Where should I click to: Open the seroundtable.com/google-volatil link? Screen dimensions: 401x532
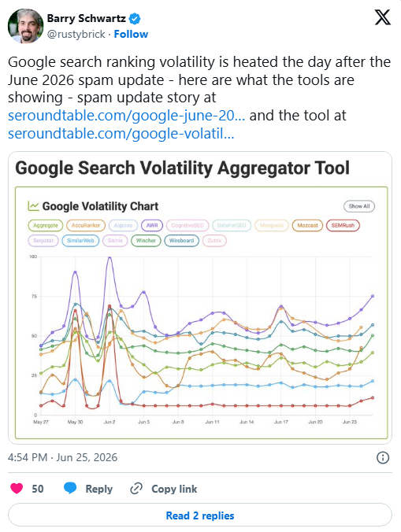click(x=121, y=134)
